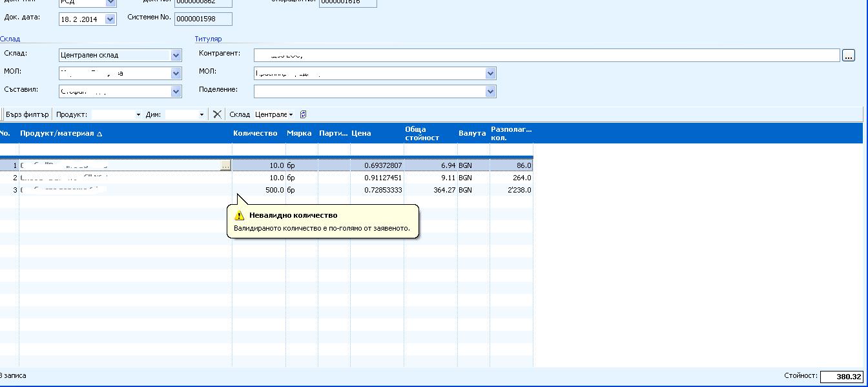Expand the warehouse МОЛ dropdown
The image size is (868, 387).
[x=176, y=74]
